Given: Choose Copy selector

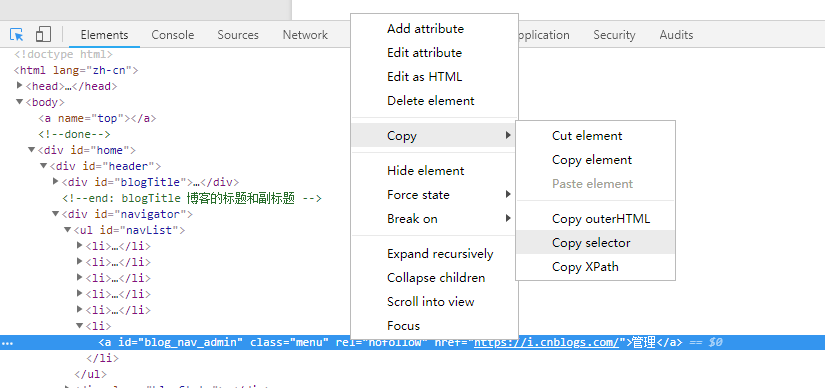Looking at the screenshot, I should pyautogui.click(x=595, y=243).
